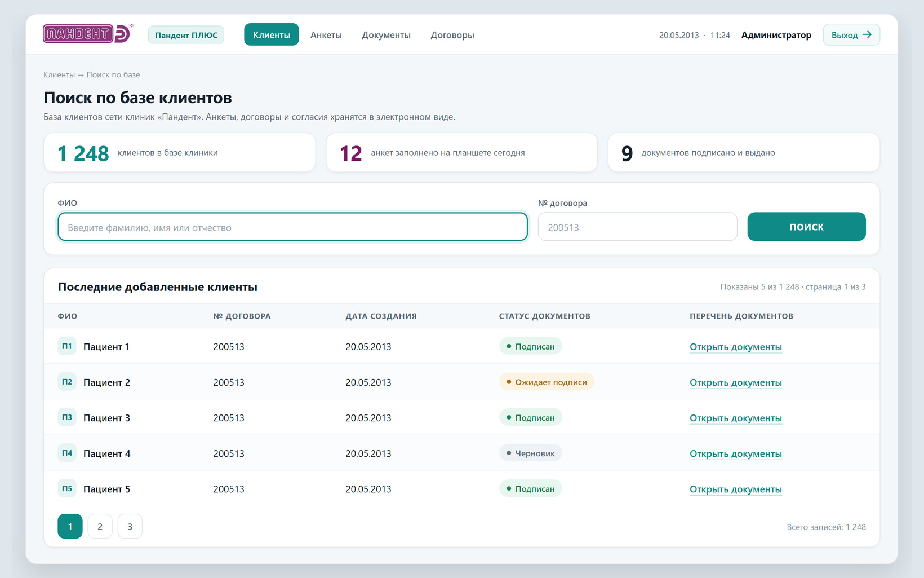924x578 pixels.
Task: Click the 12 анкет stat card
Action: (x=461, y=152)
